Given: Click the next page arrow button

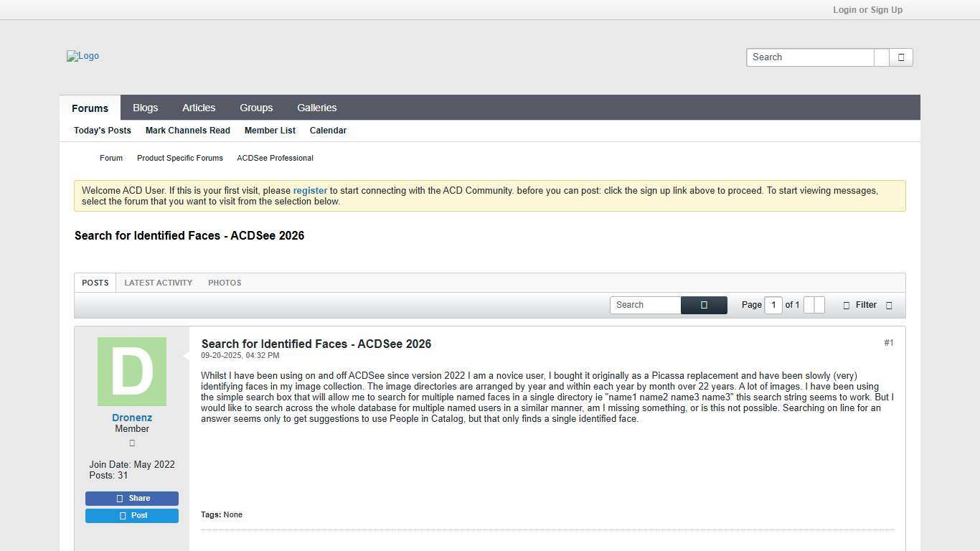Looking at the screenshot, I should coord(819,305).
